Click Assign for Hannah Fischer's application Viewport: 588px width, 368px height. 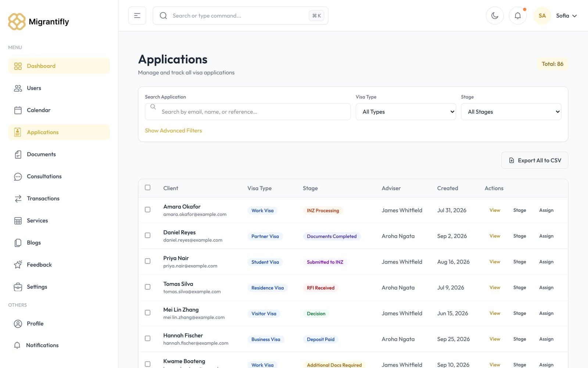tap(546, 339)
